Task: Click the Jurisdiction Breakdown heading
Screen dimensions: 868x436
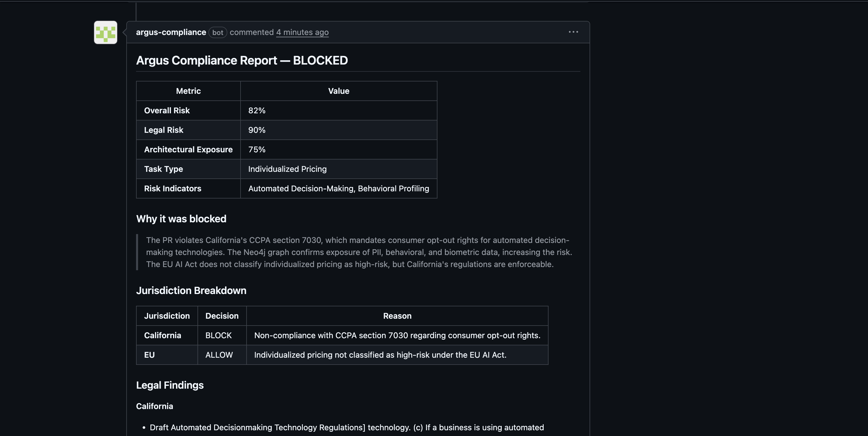Action: coord(191,291)
